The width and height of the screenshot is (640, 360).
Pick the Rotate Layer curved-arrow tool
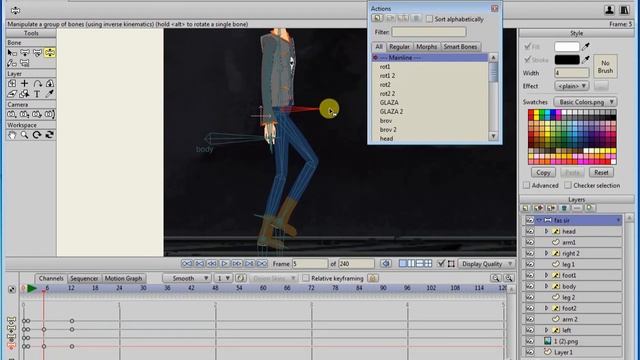coord(37,84)
